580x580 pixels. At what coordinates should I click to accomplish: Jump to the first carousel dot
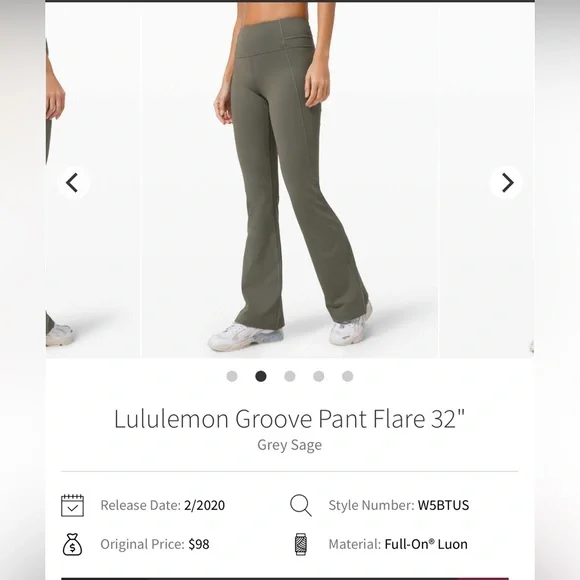pyautogui.click(x=232, y=376)
